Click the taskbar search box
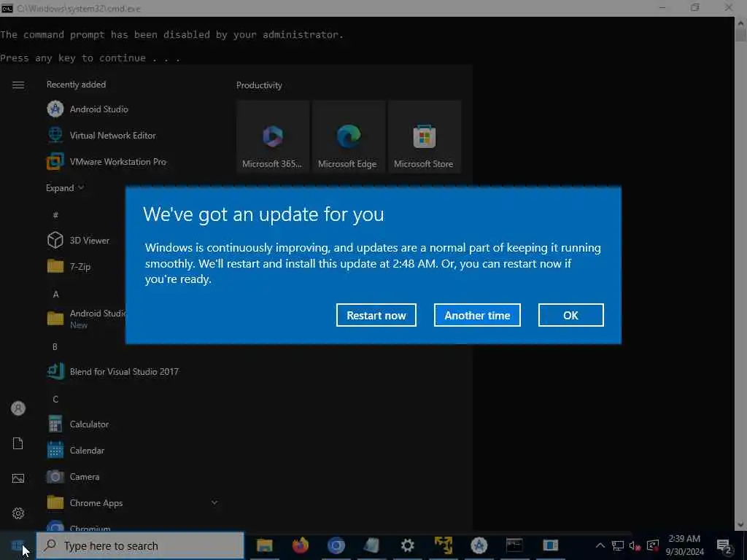 tap(140, 545)
